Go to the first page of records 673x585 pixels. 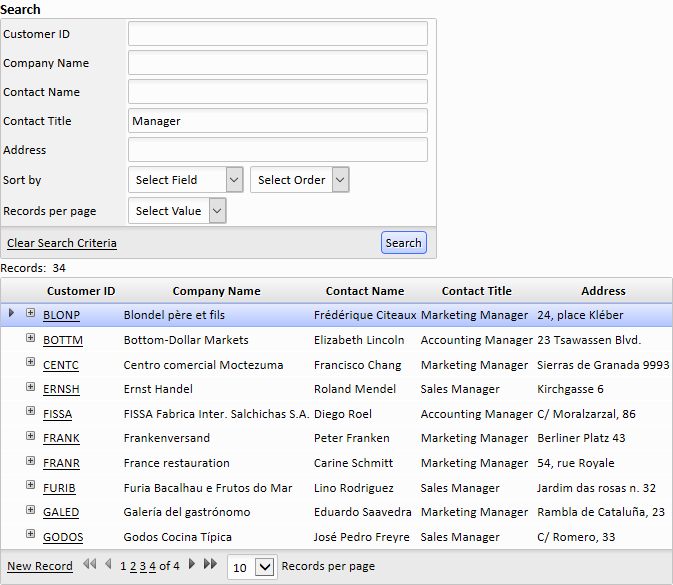tap(89, 564)
